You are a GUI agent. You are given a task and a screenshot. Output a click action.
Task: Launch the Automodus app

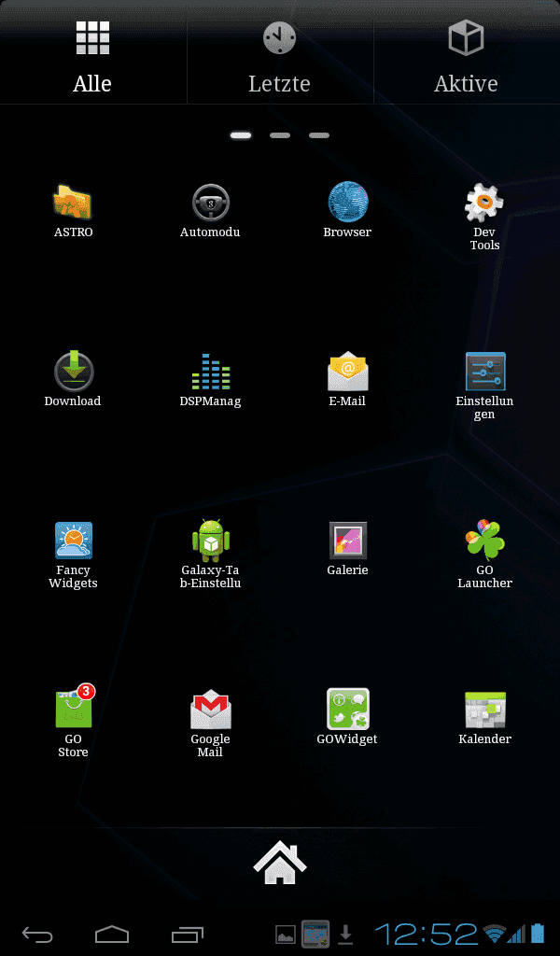(x=210, y=203)
